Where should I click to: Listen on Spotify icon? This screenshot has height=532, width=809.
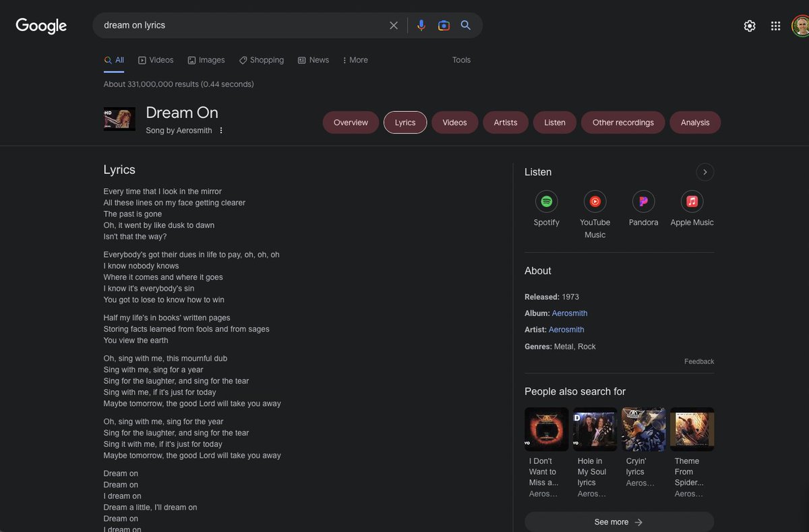tap(547, 202)
